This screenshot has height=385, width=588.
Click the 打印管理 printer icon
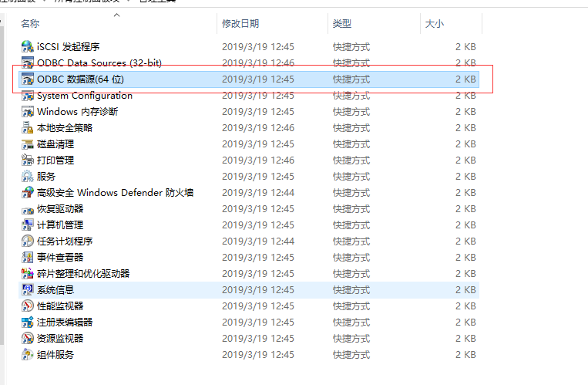tap(28, 160)
